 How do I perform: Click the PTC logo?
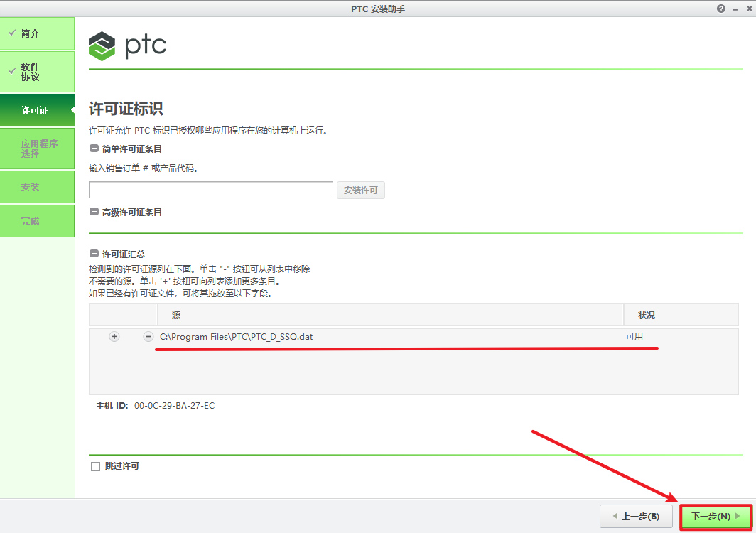(x=128, y=46)
